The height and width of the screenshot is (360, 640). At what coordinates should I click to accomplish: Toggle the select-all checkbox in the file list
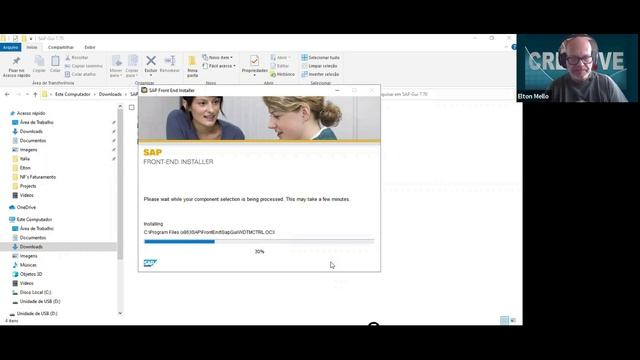pyautogui.click(x=131, y=107)
